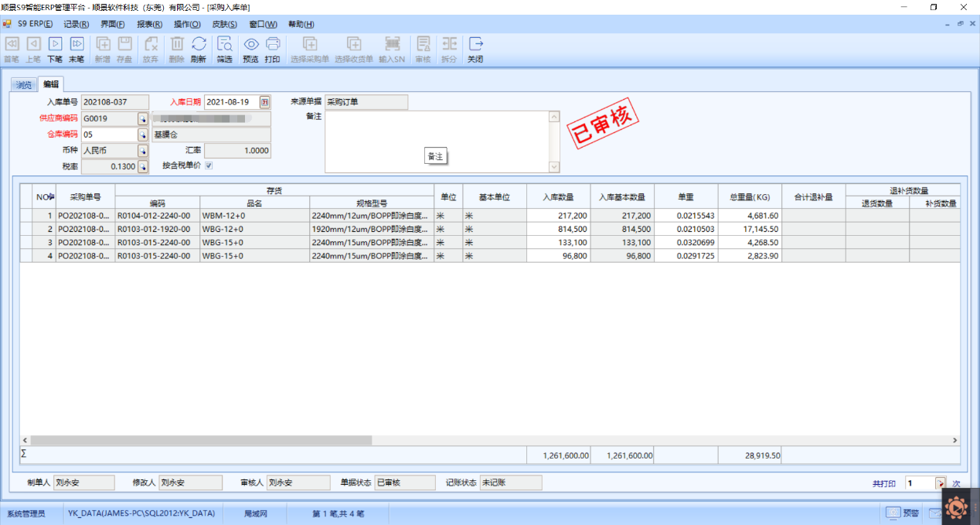This screenshot has height=525, width=980.
Task: Open the 供应商编码 lookup button
Action: click(x=142, y=119)
